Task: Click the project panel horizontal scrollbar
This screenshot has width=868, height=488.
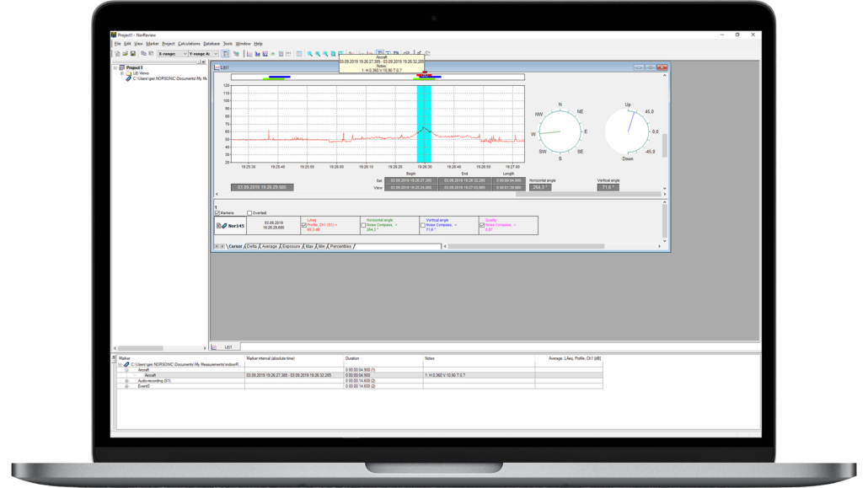Action: pyautogui.click(x=141, y=348)
